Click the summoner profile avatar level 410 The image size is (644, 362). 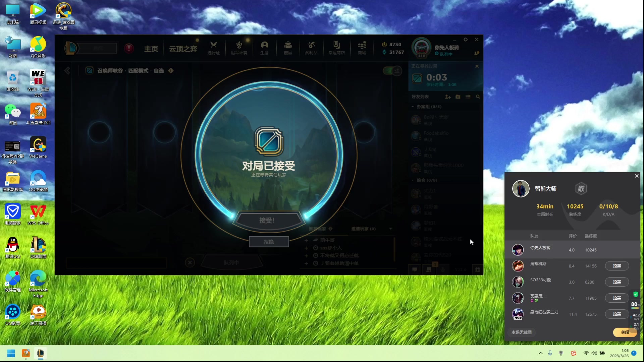pos(421,48)
